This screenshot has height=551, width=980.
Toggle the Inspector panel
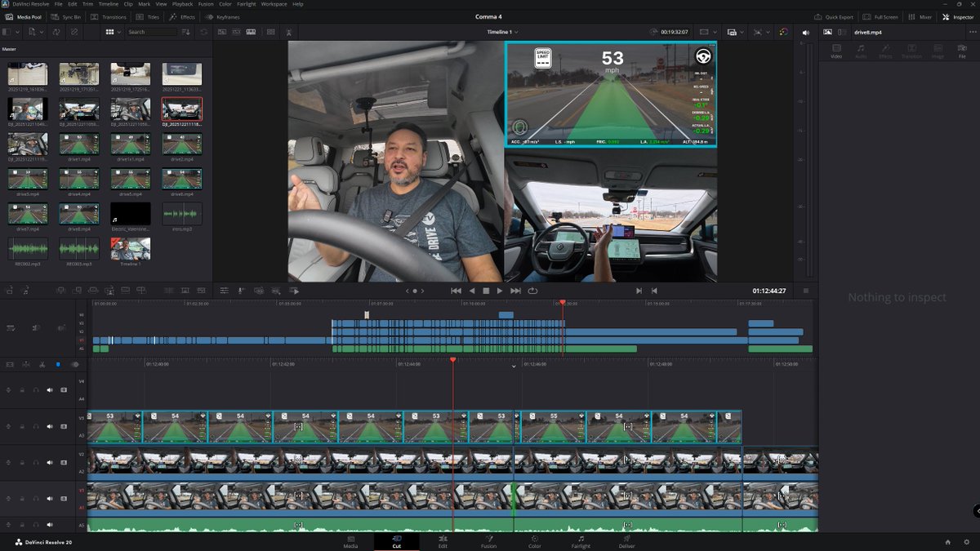click(958, 16)
